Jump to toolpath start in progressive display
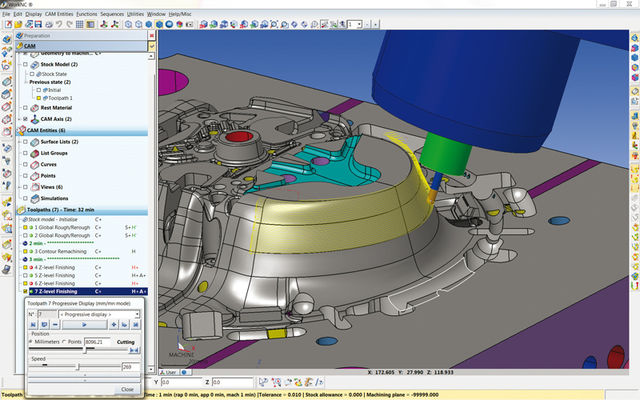 tap(32, 325)
